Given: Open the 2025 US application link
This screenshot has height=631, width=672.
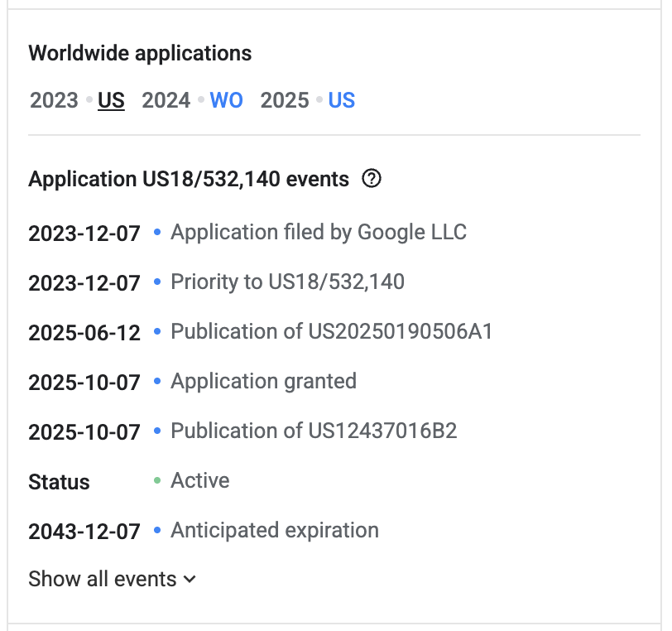Looking at the screenshot, I should pos(342,100).
